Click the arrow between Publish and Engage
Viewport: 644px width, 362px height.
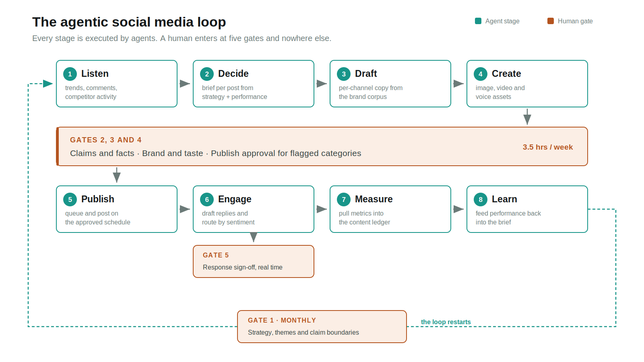coord(185,209)
